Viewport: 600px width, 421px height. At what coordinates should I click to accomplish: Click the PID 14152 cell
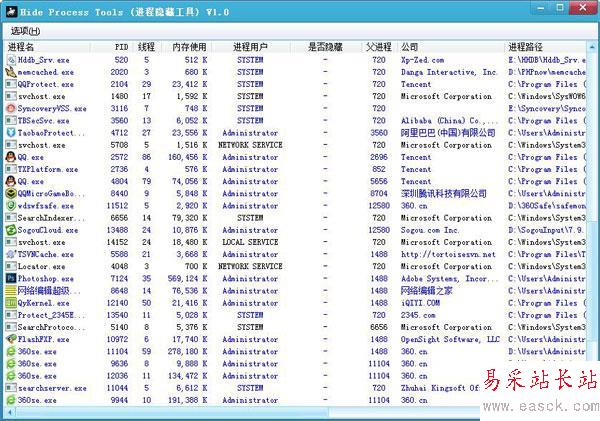117,242
